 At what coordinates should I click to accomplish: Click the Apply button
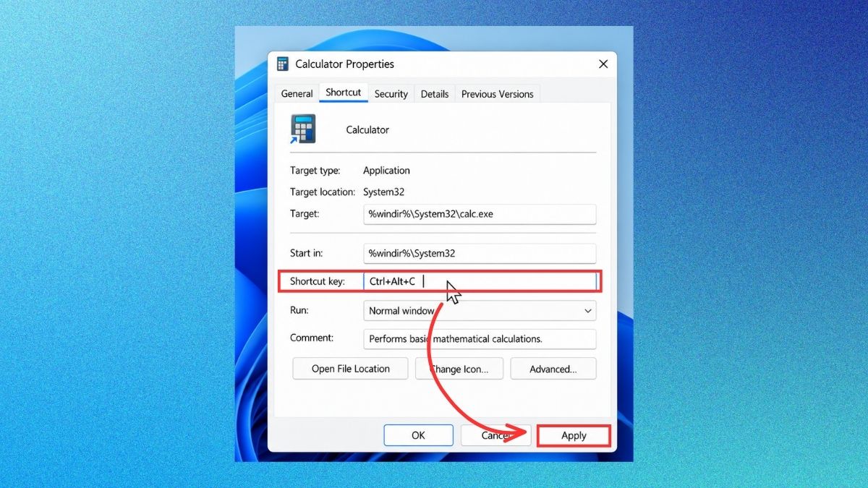574,435
